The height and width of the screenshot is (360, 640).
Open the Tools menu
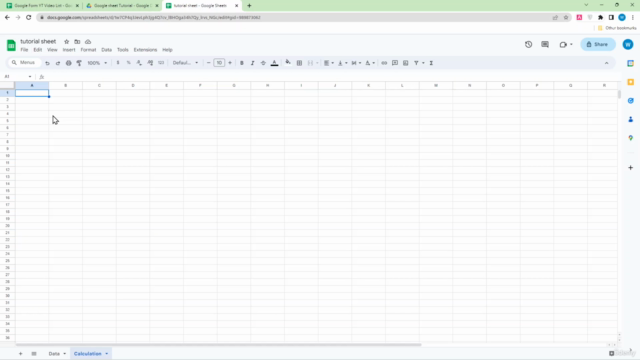click(122, 50)
